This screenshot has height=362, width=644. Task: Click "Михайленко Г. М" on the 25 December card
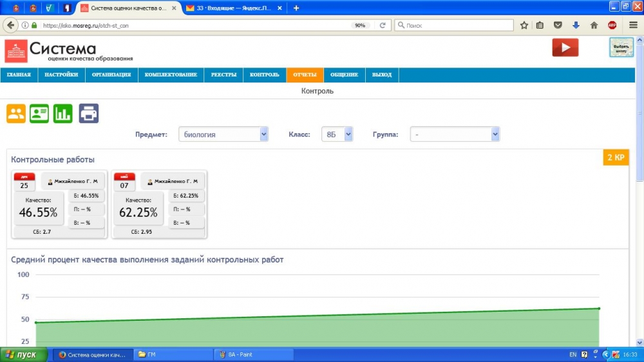[x=77, y=181]
